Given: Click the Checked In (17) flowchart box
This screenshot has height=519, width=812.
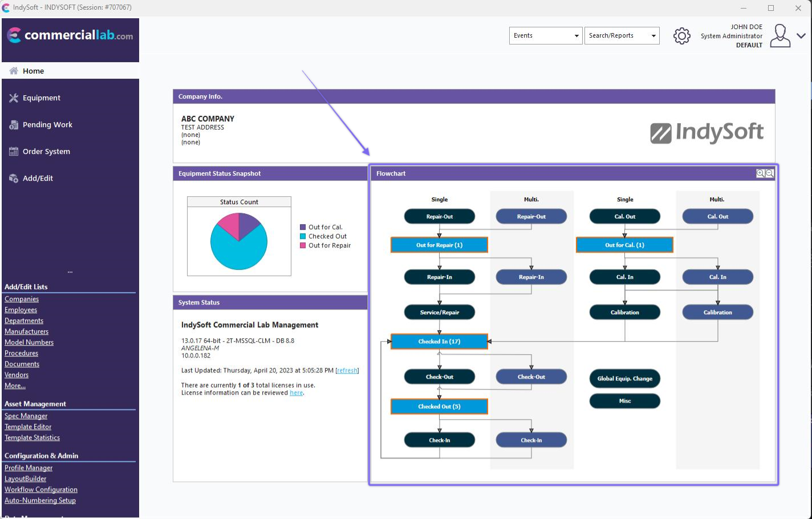Looking at the screenshot, I should point(439,342).
